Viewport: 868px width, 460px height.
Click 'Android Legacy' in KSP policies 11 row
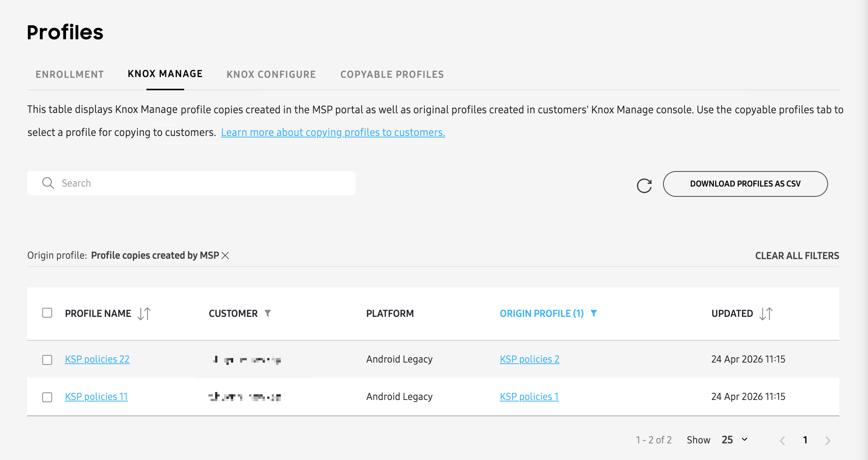[399, 397]
